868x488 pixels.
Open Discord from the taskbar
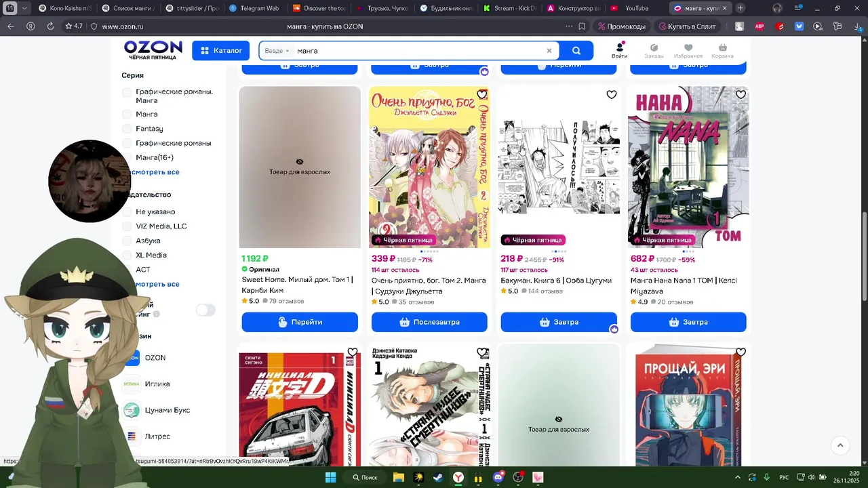tap(498, 477)
